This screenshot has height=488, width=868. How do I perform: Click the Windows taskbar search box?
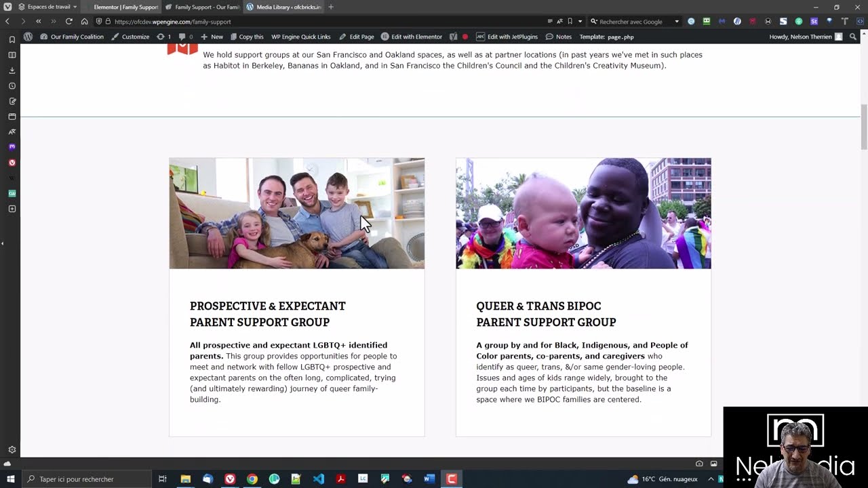(x=90, y=479)
